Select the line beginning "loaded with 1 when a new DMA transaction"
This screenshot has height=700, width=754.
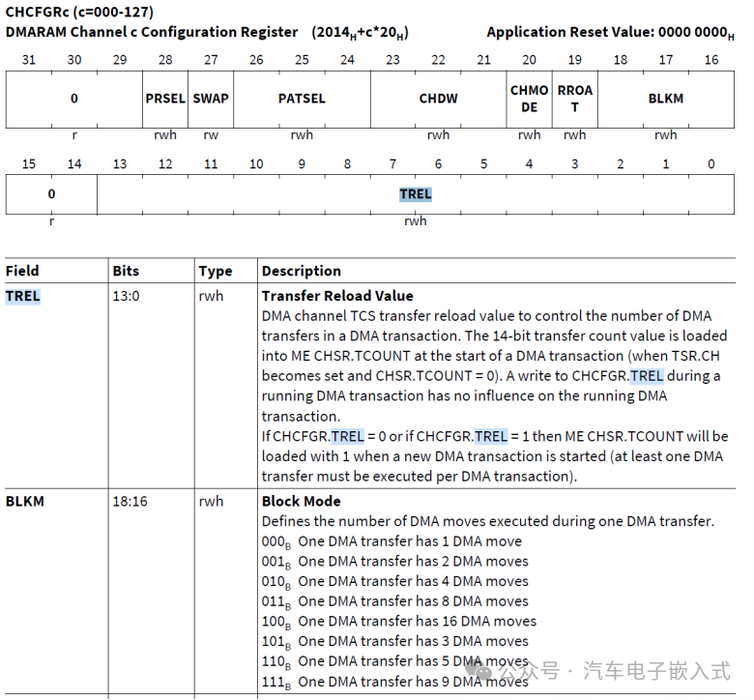pyautogui.click(x=492, y=456)
